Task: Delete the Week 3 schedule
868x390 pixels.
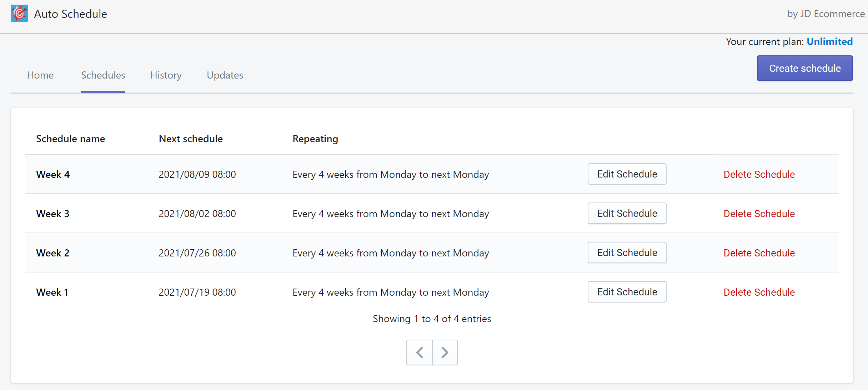Action: pos(759,214)
